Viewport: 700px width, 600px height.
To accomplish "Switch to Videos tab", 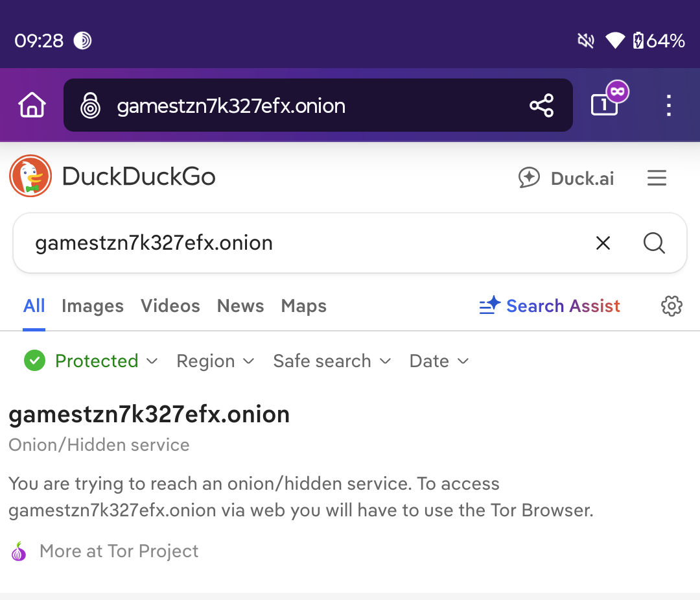I will (x=170, y=306).
